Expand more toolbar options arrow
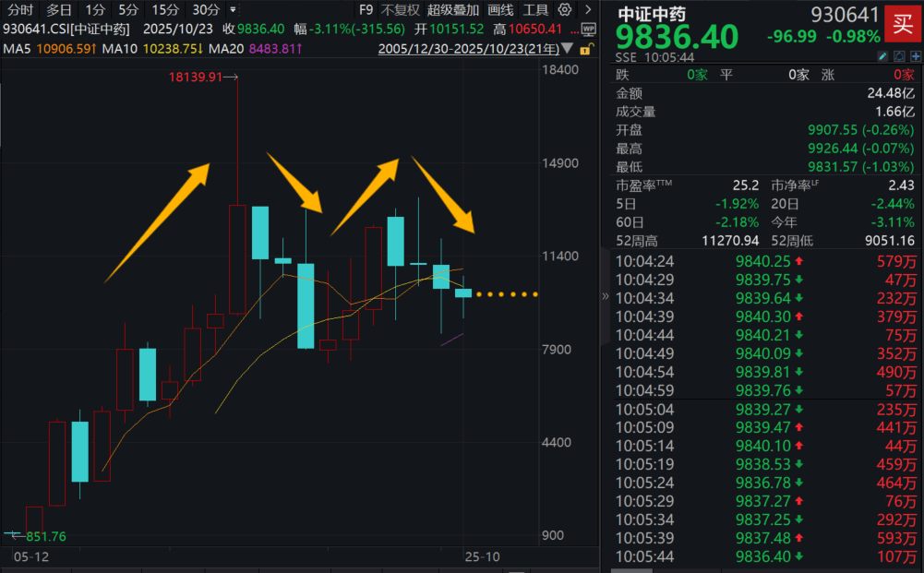924x573 pixels. (587, 9)
